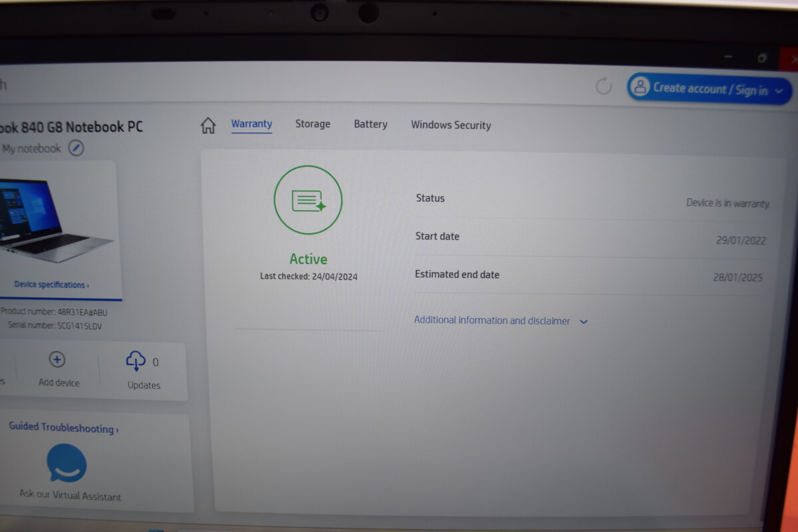Click the Device is in warranty status
The height and width of the screenshot is (532, 798).
[x=728, y=203]
